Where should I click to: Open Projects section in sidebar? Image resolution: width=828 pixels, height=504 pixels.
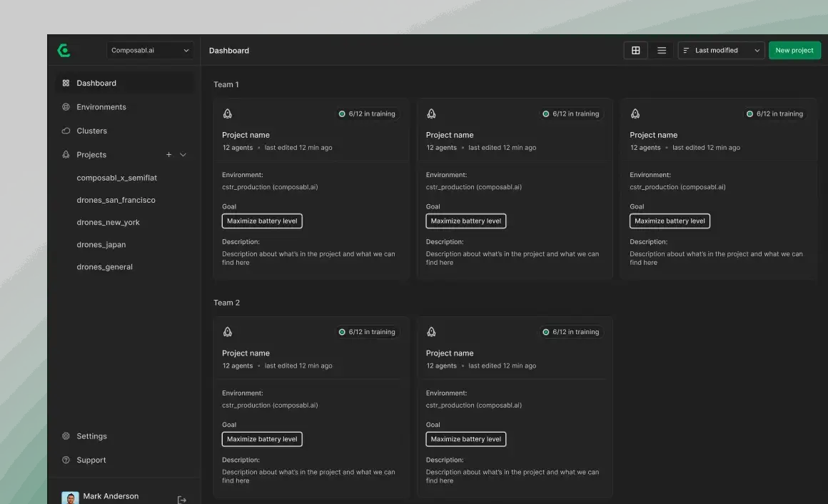[x=91, y=155]
